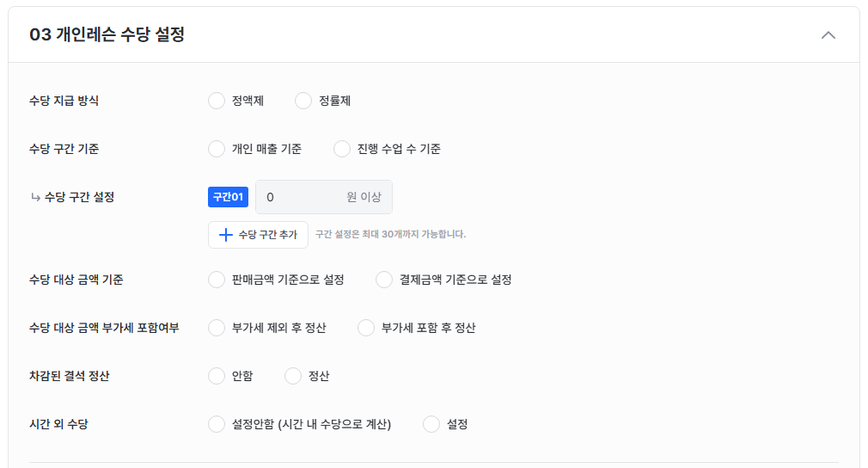Select 설정 radio for 시간 외 수당
The width and height of the screenshot is (868, 468).
click(431, 424)
